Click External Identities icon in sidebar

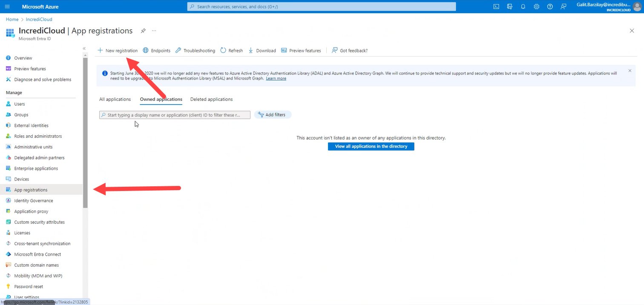pos(9,125)
